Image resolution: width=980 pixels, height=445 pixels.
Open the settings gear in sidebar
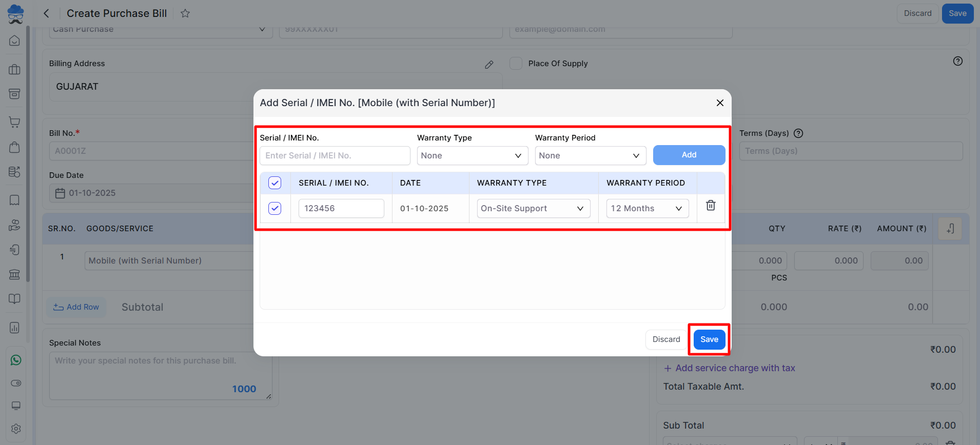(15, 429)
